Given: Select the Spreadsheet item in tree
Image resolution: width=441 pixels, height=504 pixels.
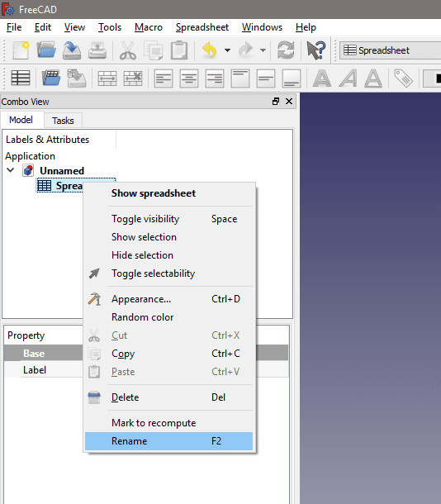Looking at the screenshot, I should point(59,185).
